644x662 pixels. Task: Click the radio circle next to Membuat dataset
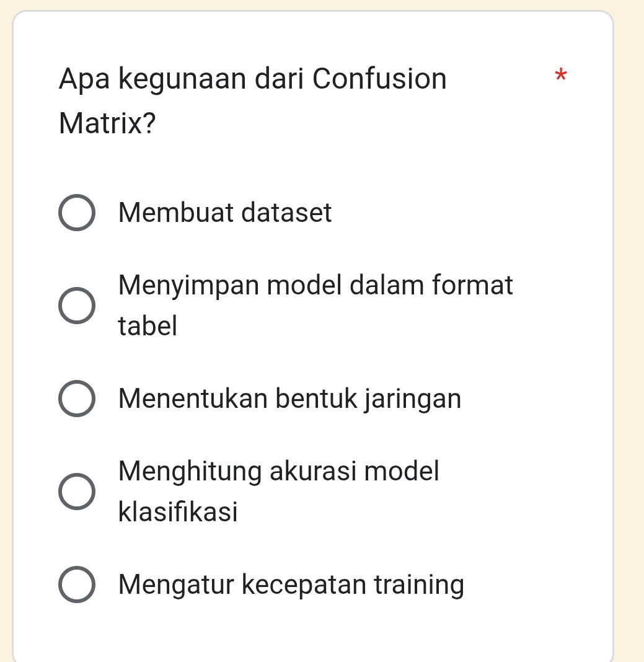(77, 213)
